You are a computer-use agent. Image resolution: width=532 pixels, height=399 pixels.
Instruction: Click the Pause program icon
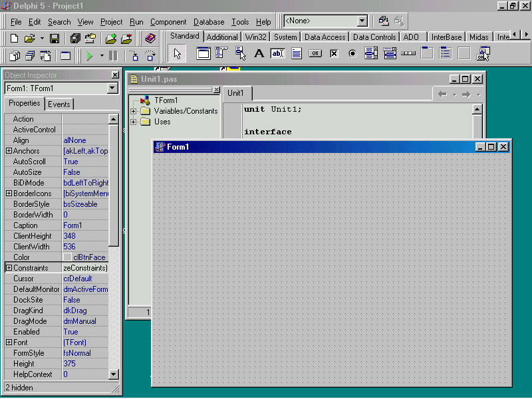coord(113,55)
